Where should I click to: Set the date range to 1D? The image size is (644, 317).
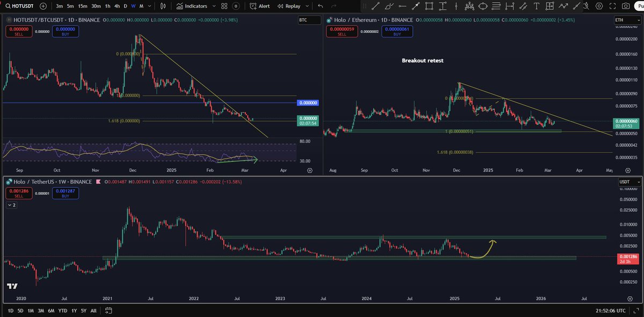[x=10, y=310]
